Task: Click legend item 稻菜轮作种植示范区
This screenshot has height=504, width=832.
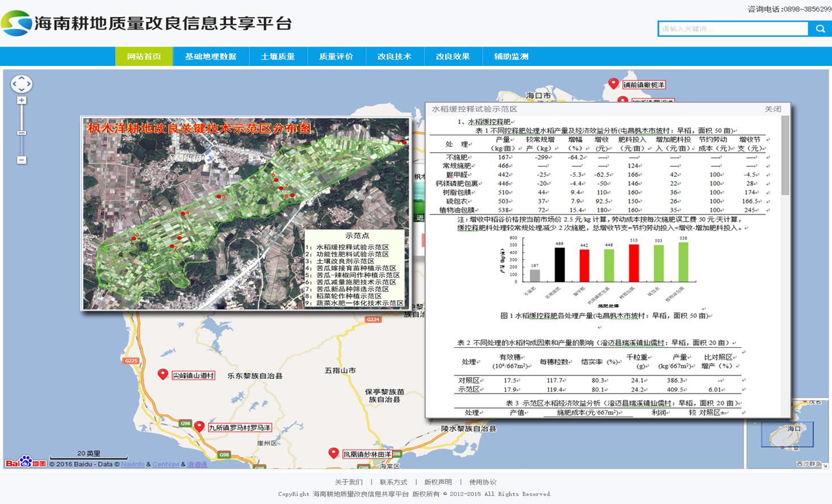Action: (x=344, y=296)
